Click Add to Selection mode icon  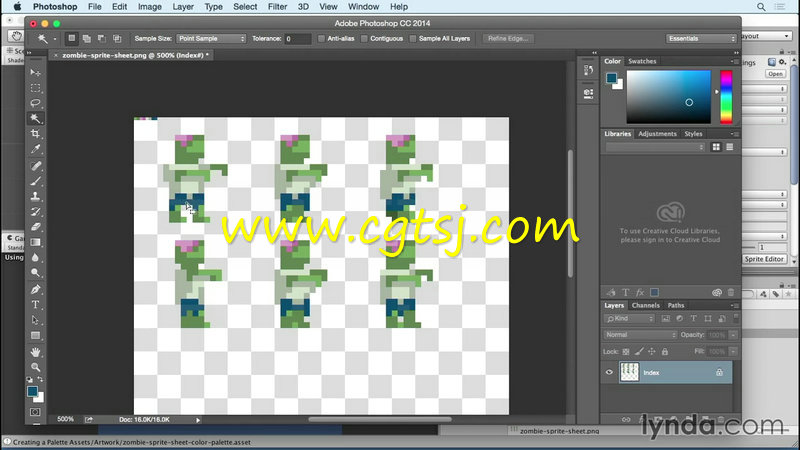click(x=87, y=38)
